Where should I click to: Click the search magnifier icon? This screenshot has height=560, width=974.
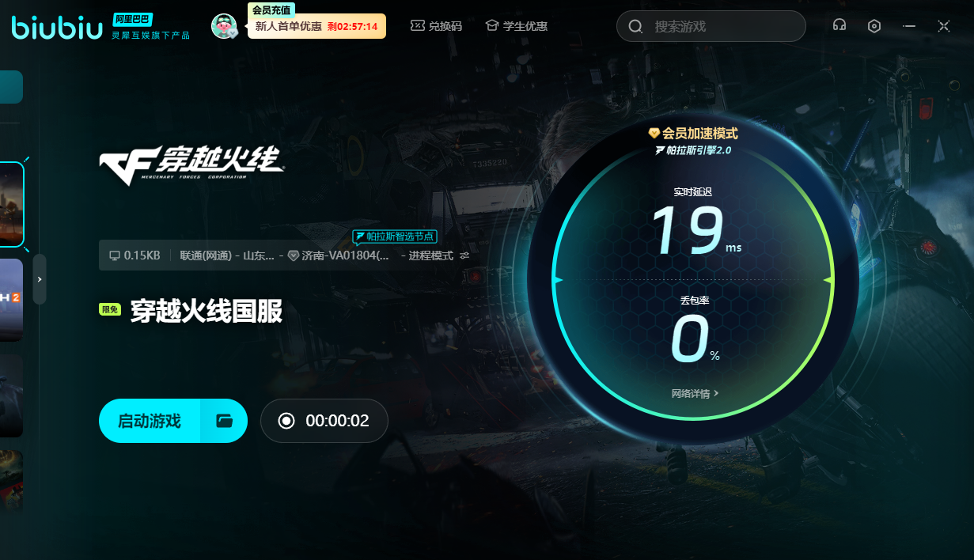[x=635, y=27]
